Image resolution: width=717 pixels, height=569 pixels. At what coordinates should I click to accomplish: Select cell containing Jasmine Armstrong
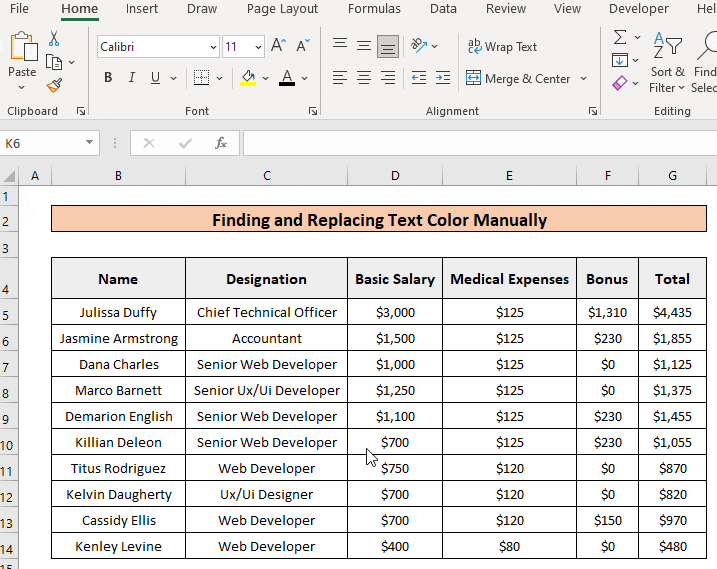[x=118, y=338]
